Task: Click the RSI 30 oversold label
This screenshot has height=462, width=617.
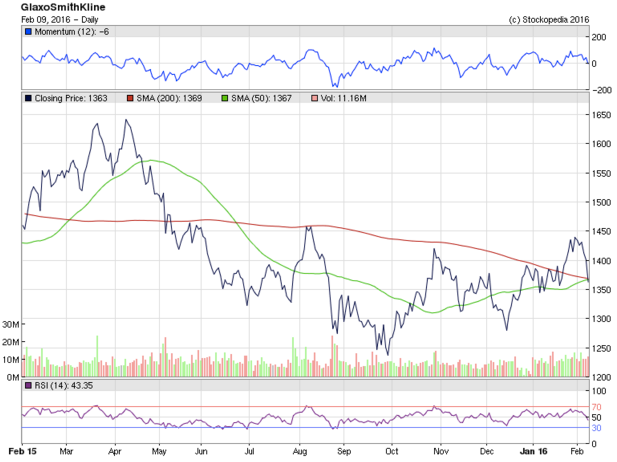Action: 597,428
